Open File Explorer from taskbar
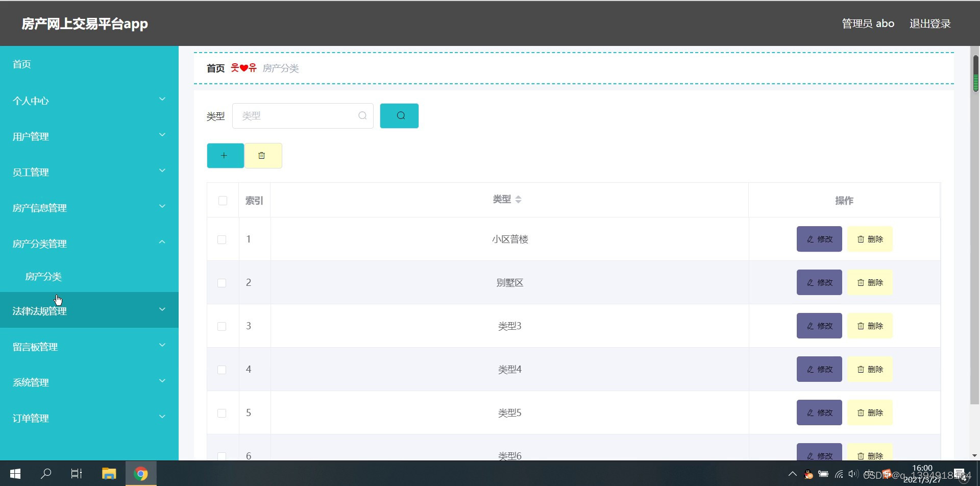 point(109,474)
